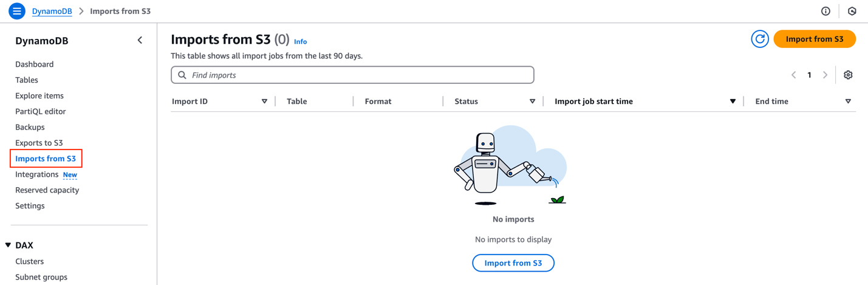Sort by Import ID column arrow

(264, 101)
